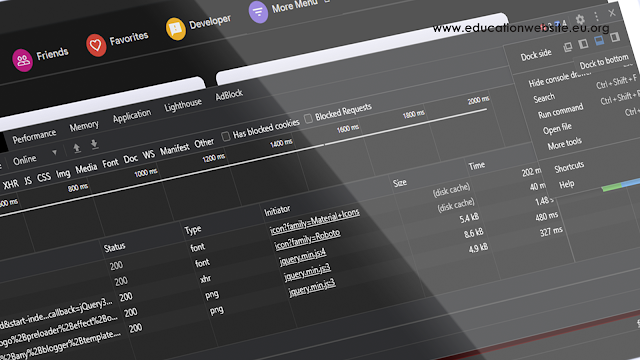Filter requests by XHR
Image resolution: width=640 pixels, height=360 pixels.
[x=11, y=184]
